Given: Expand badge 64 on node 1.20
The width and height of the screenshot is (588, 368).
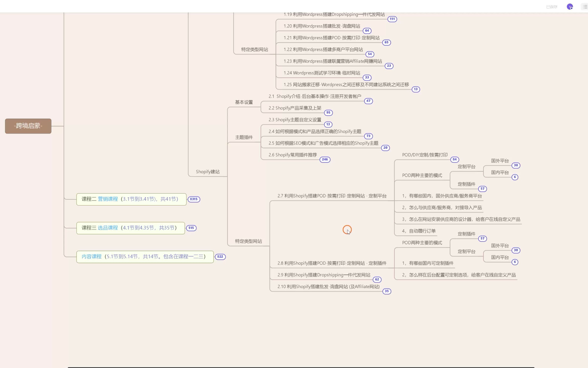Looking at the screenshot, I should (x=367, y=31).
